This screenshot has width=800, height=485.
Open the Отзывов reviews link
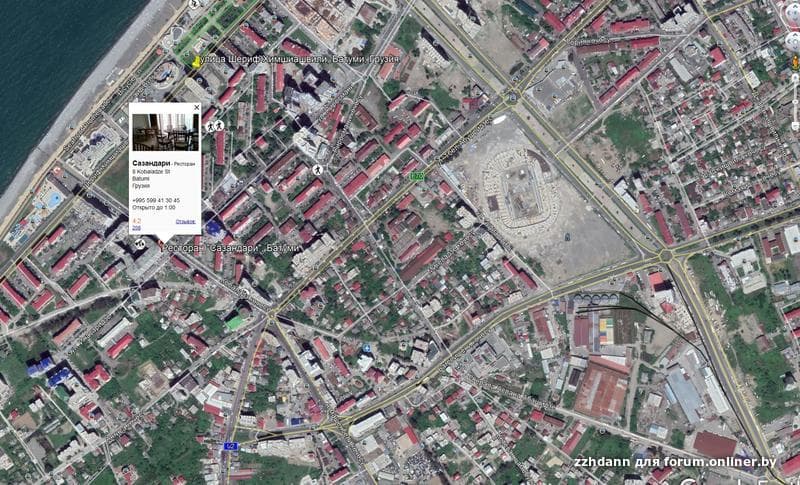(x=186, y=221)
